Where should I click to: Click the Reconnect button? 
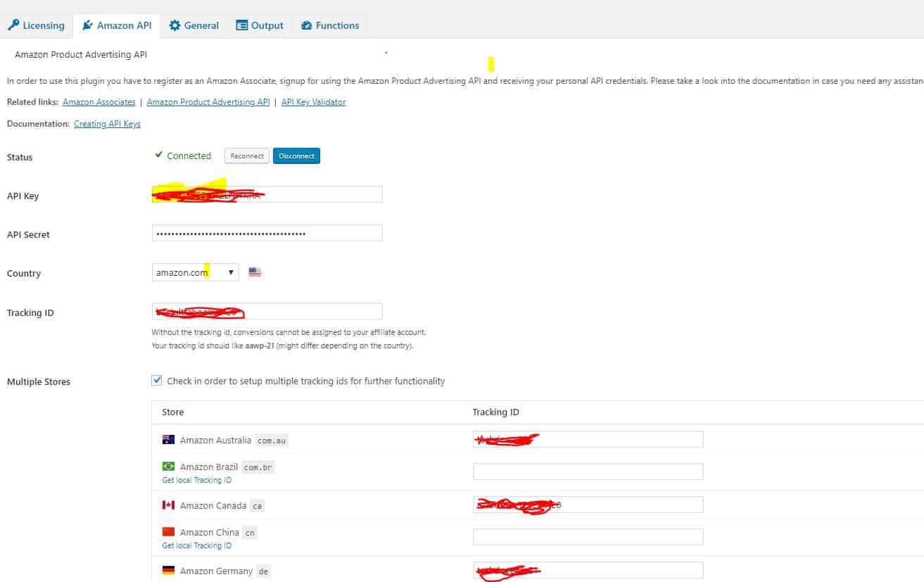click(x=247, y=156)
